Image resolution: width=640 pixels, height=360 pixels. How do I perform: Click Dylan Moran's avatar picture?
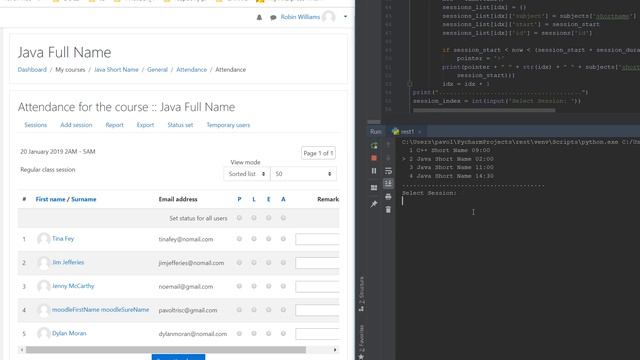(x=44, y=333)
